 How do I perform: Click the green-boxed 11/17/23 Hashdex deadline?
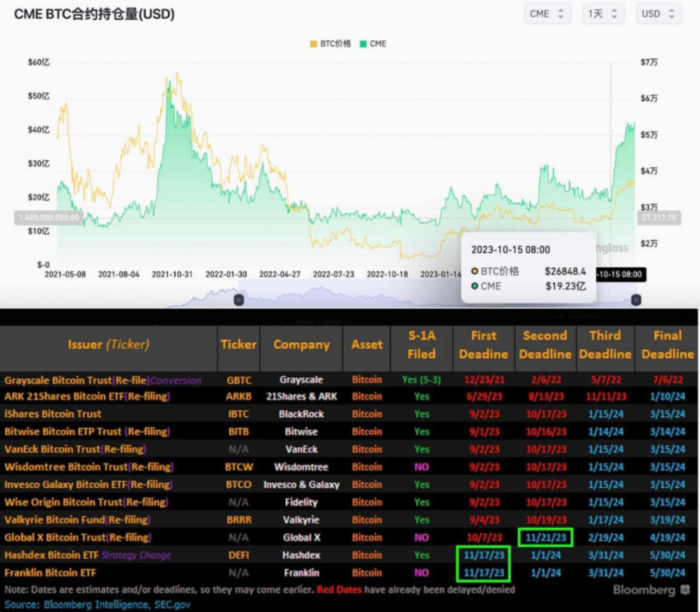point(483,555)
